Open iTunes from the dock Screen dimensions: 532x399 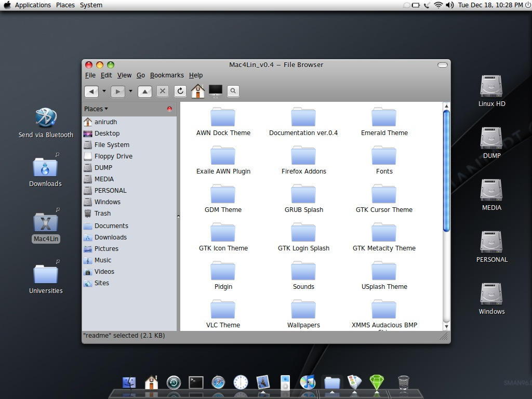pos(308,382)
